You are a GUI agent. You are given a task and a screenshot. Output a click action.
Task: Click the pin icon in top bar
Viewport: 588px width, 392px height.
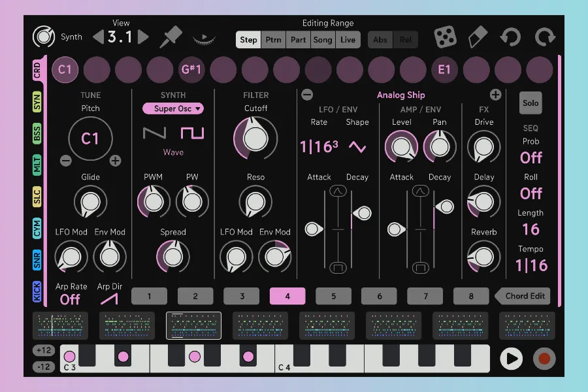tap(171, 37)
